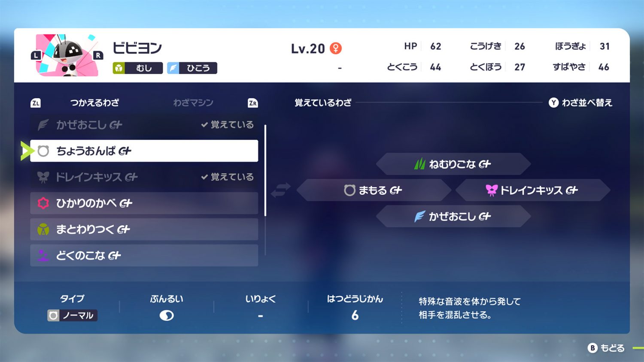Click the ZL shoulder button icon

click(36, 103)
